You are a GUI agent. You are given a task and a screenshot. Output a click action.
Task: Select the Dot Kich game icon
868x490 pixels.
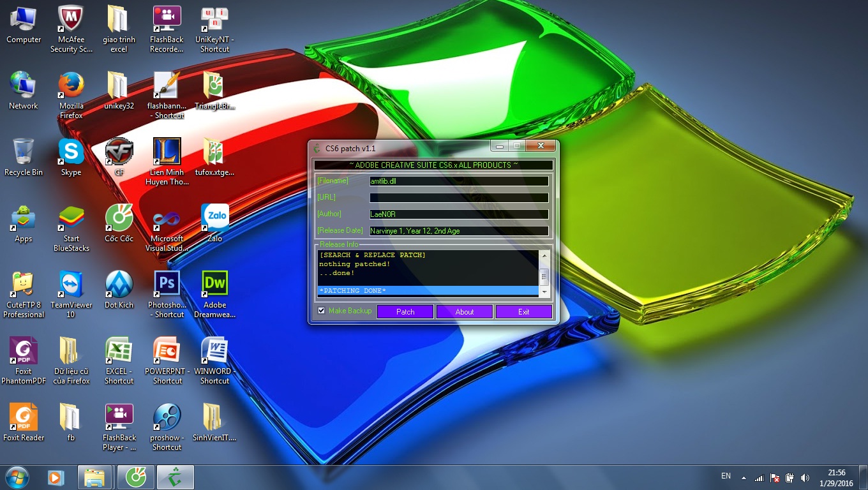119,290
